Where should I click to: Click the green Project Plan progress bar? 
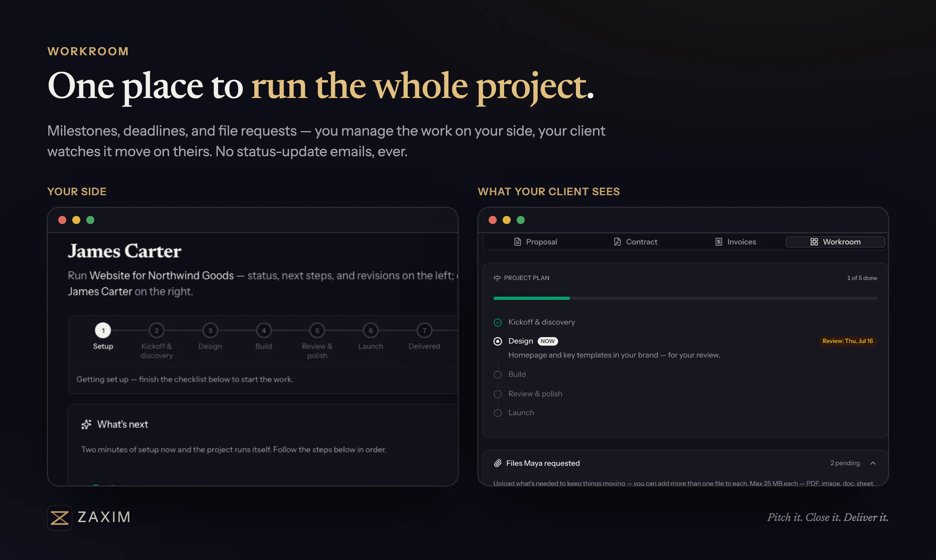click(x=531, y=298)
